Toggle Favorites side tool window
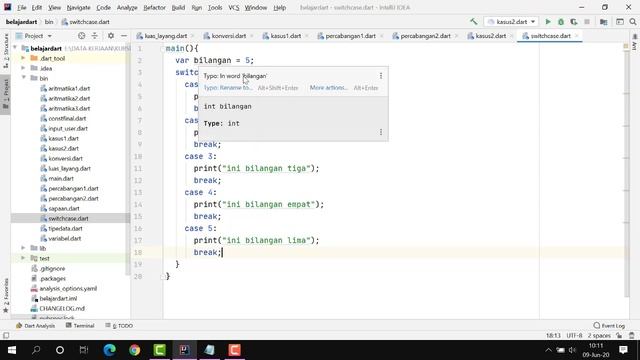The height and width of the screenshot is (360, 640). click(x=6, y=296)
